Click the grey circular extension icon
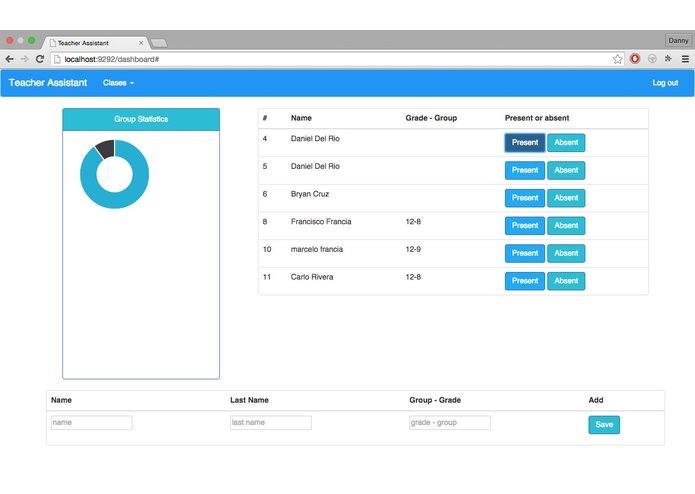The width and height of the screenshot is (695, 494). coord(652,58)
